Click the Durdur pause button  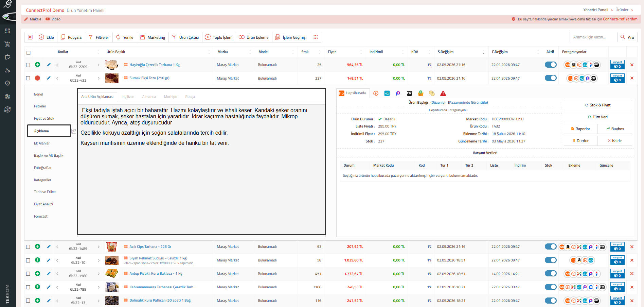tap(581, 141)
